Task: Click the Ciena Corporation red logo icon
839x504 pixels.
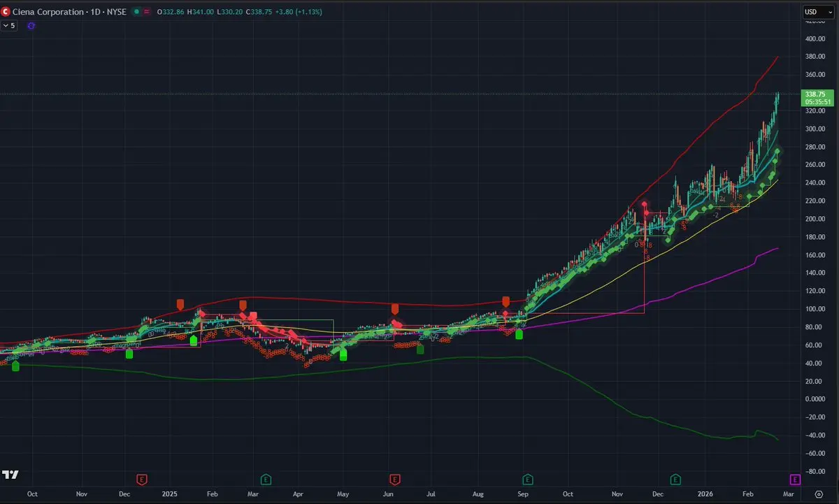Action: pyautogui.click(x=6, y=12)
